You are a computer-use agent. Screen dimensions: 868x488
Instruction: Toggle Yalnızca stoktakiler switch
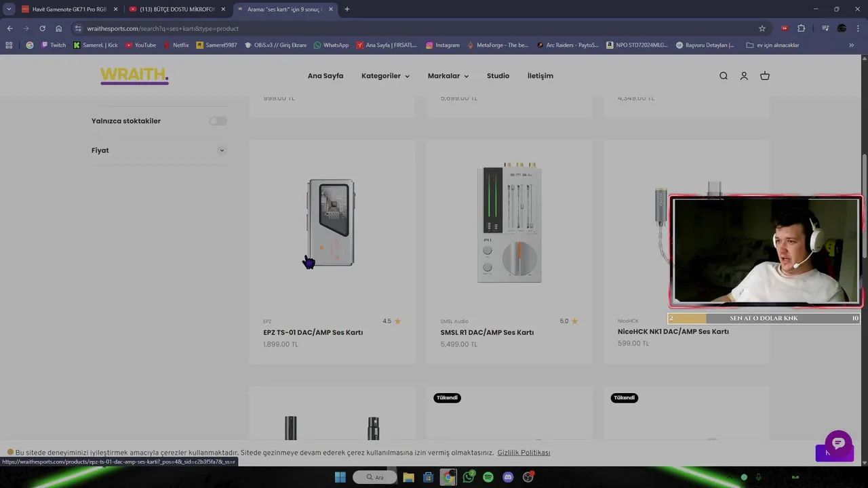pos(218,121)
